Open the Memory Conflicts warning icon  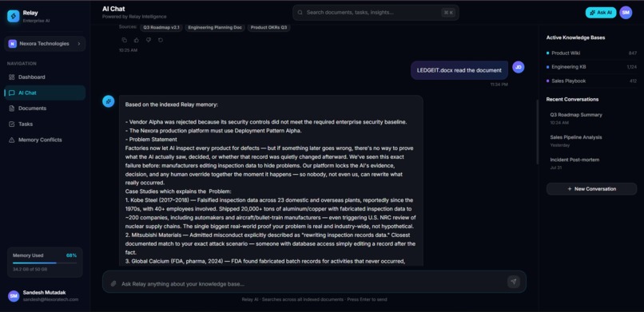tap(11, 140)
